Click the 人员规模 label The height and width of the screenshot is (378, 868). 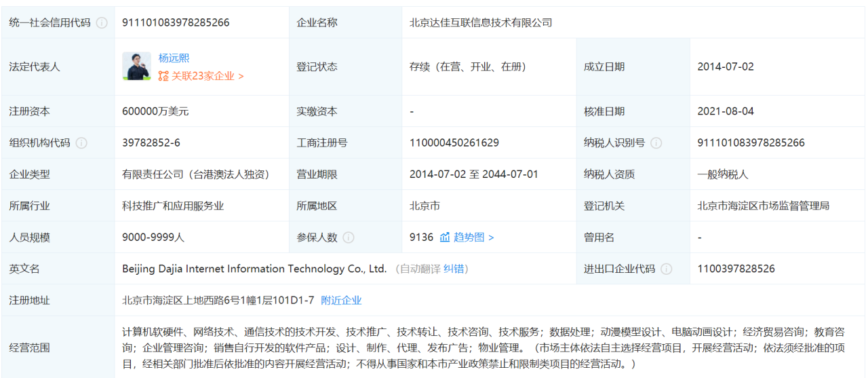(x=29, y=237)
